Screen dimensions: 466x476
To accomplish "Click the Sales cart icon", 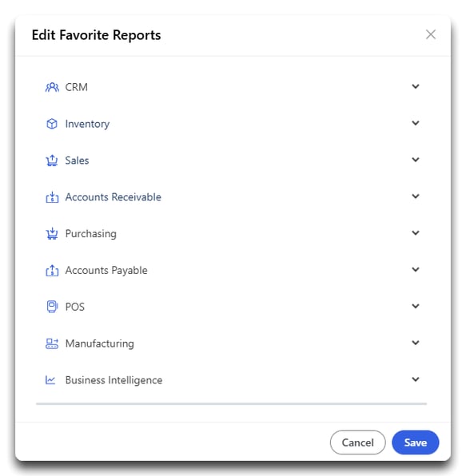I will (52, 161).
